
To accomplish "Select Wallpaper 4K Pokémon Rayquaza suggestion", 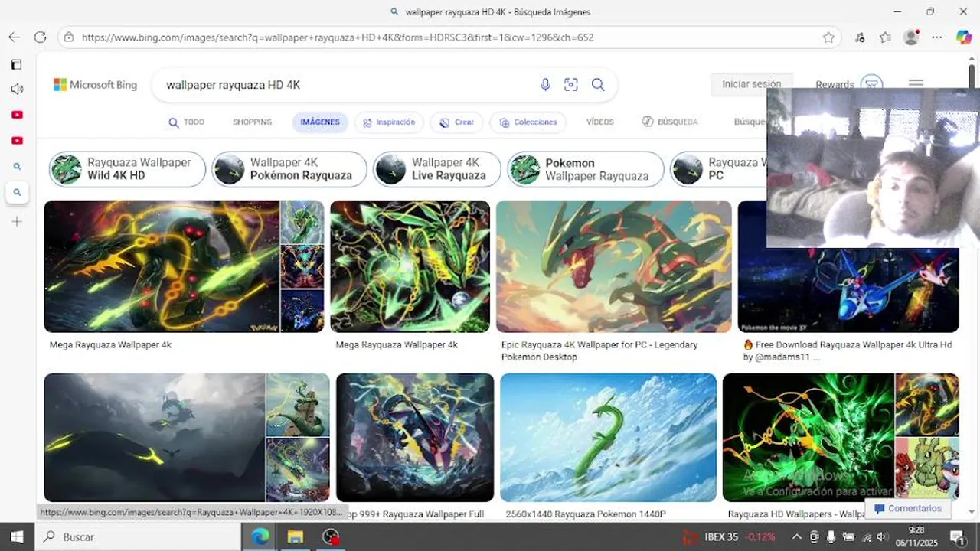I will point(289,169).
